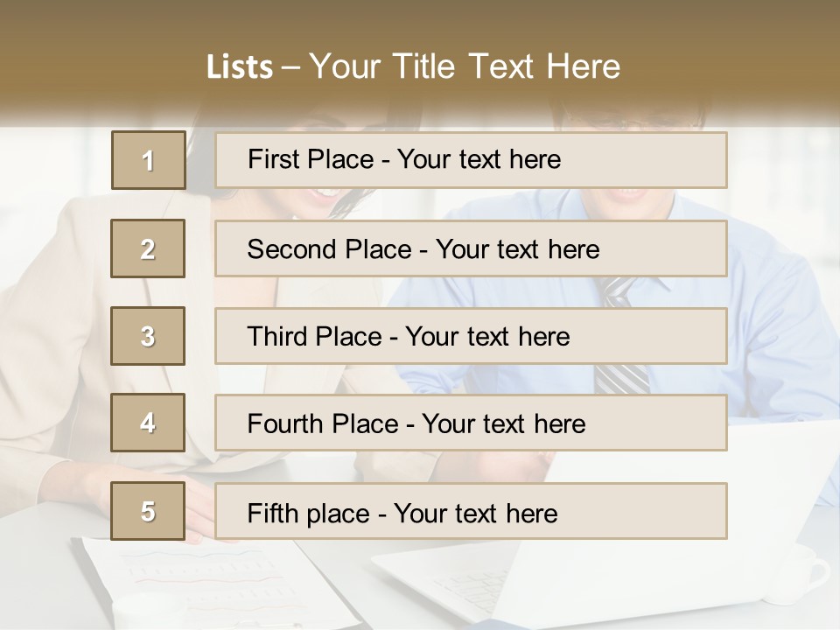The width and height of the screenshot is (840, 630).
Task: Select the "First Place" text box
Action: pyautogui.click(x=471, y=160)
